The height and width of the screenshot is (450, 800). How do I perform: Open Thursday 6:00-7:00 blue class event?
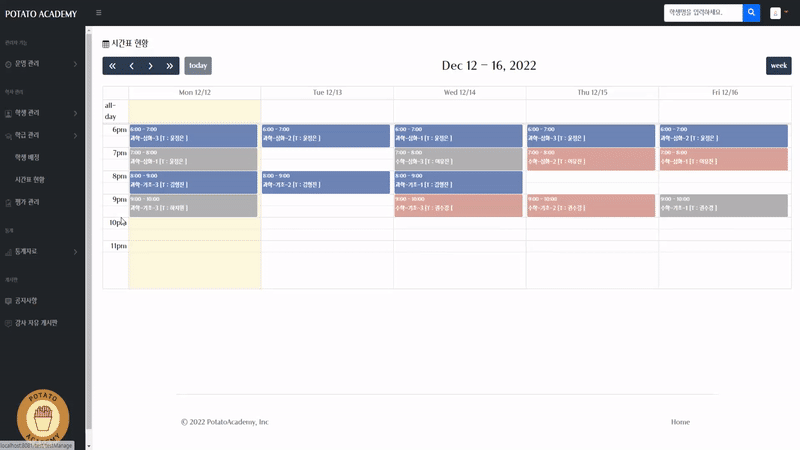[x=591, y=136]
